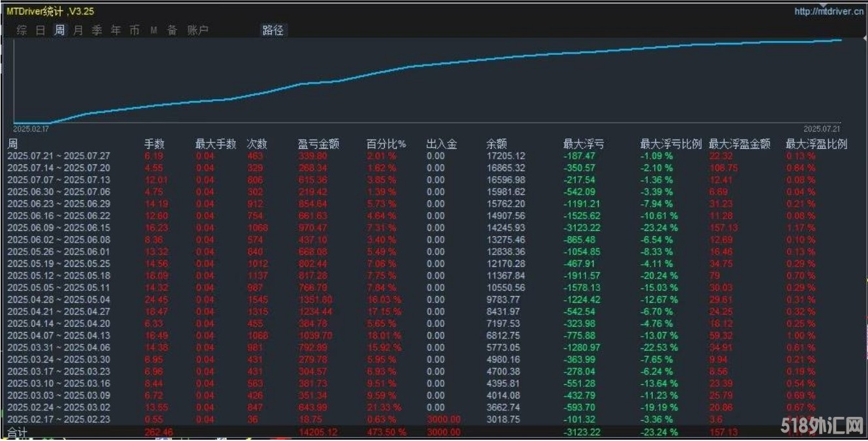868x441 pixels.
Task: Click the 2025.02.17 start date on chart
Action: click(31, 129)
